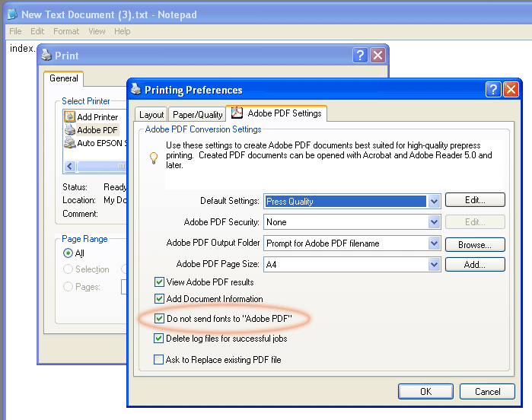Screen dimensions: 532x420
Task: Open the Adobe PDF Page Size dropdown arrow
Action: [434, 264]
